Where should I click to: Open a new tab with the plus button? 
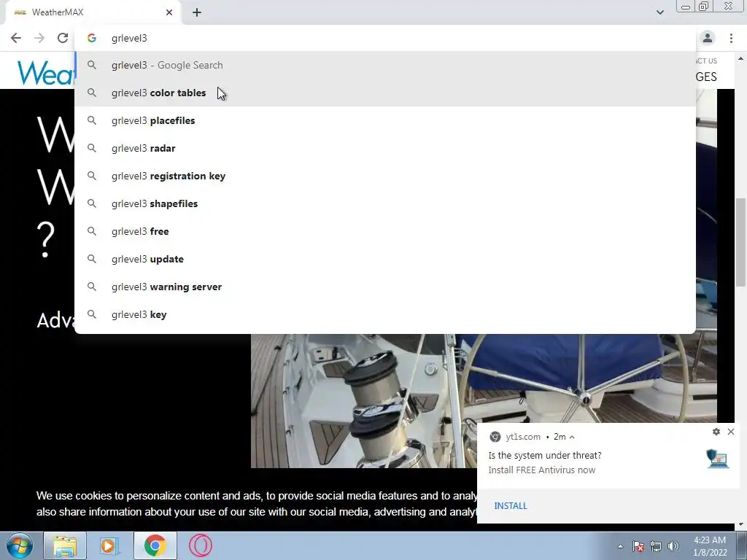197,12
